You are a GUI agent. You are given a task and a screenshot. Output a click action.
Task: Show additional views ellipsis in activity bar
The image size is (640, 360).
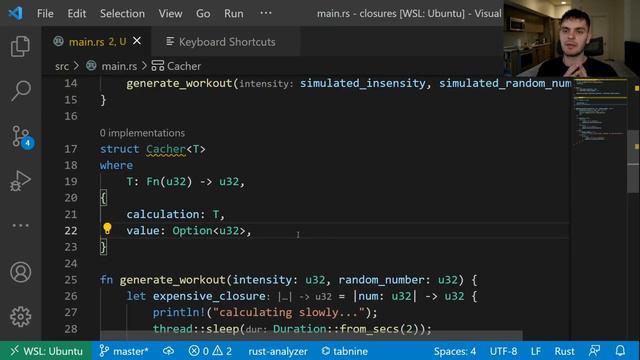coord(20,225)
